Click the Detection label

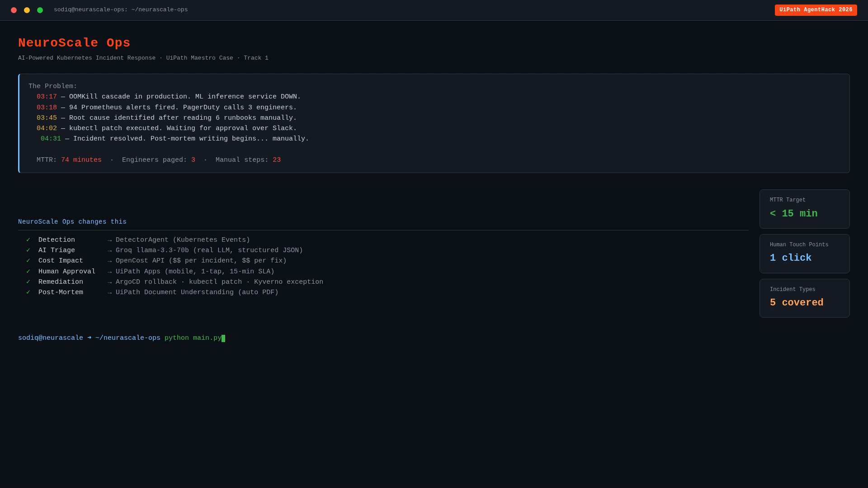click(57, 240)
